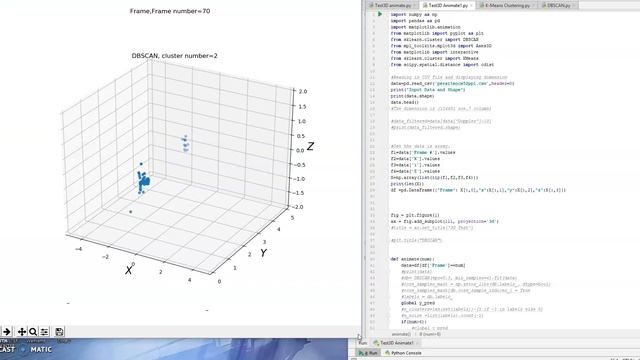
Task: Save the figure using the floppy disk icon
Action: 59,332
